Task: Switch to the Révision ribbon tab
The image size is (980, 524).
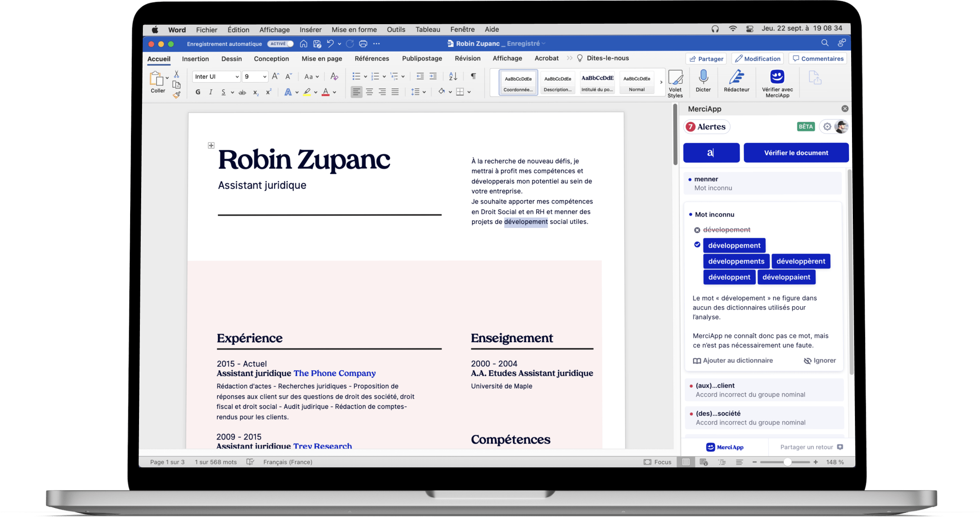Action: tap(468, 58)
